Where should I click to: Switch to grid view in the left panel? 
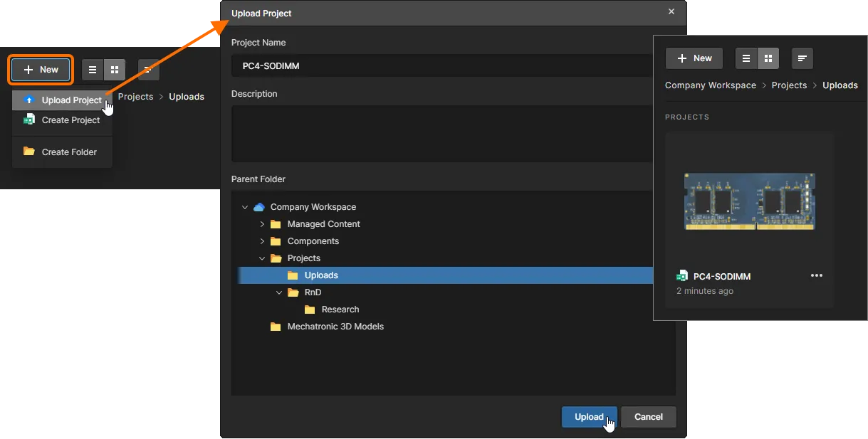[115, 70]
